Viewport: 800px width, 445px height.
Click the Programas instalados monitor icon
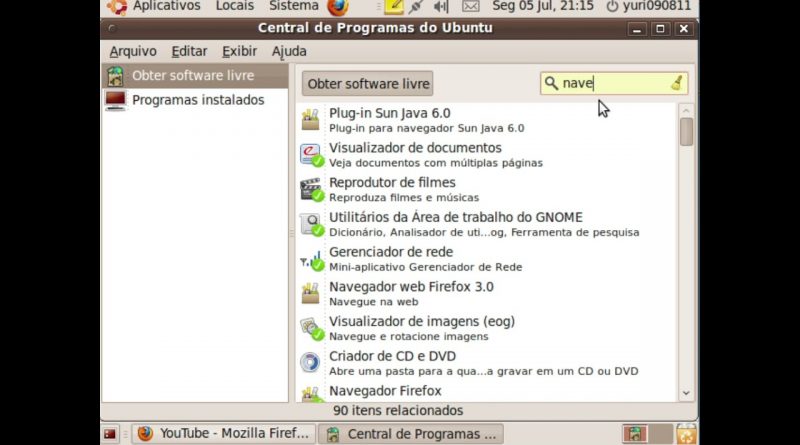[115, 100]
